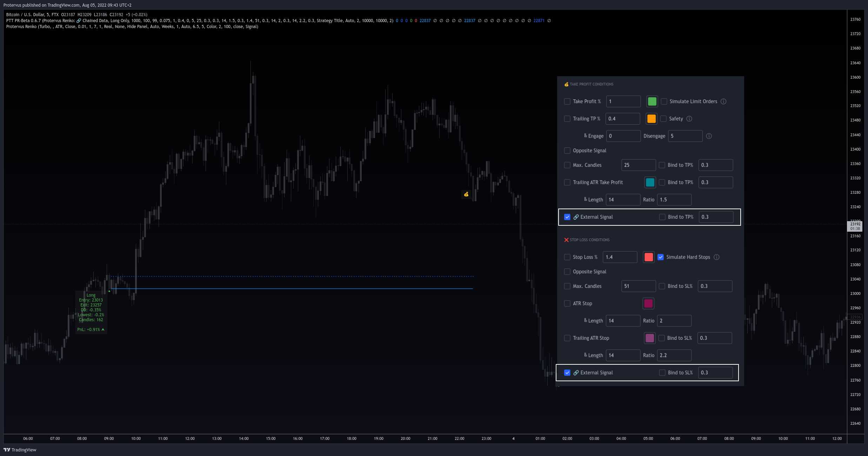
Task: Click the Length field under Trailing ATR Take Profit
Action: (623, 200)
